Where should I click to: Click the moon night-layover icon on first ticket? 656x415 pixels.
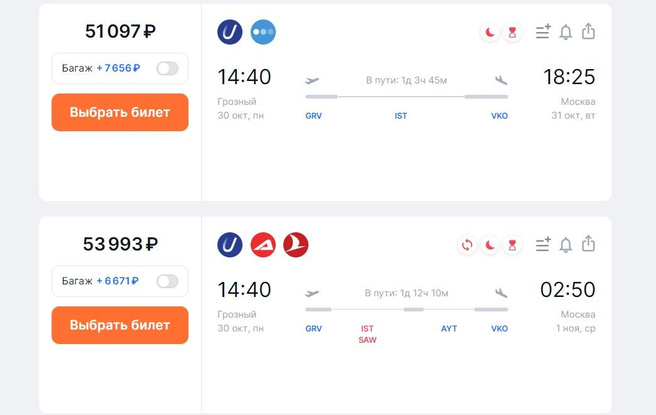pyautogui.click(x=490, y=32)
